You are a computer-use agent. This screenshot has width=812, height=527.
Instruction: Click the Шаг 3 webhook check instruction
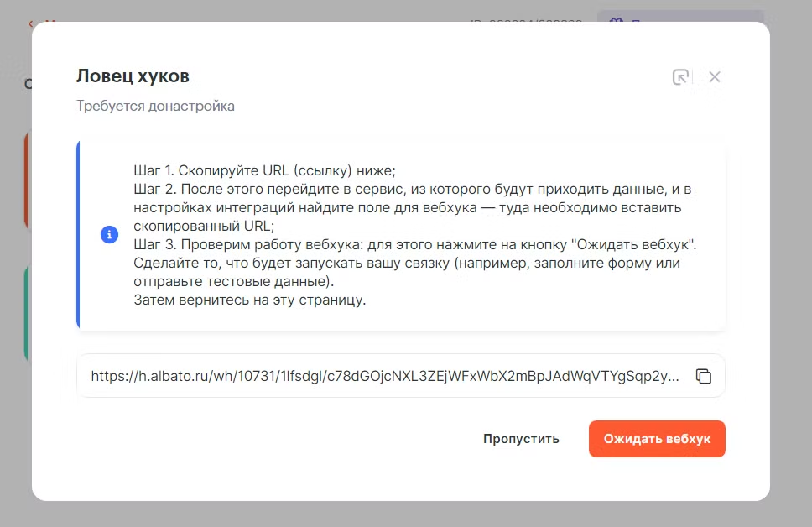pyautogui.click(x=415, y=244)
